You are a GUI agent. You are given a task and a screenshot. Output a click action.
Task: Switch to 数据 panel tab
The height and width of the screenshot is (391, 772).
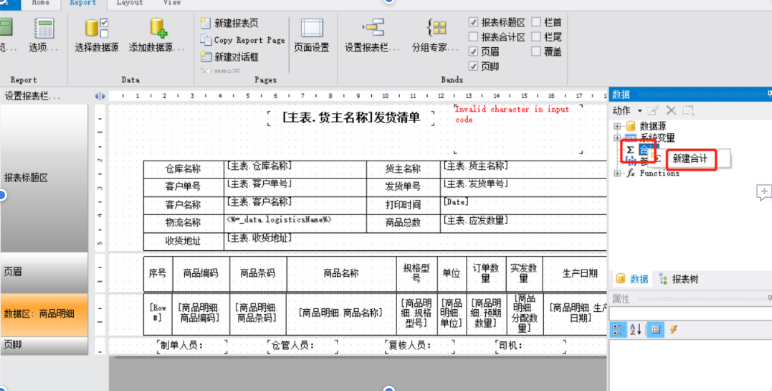point(632,279)
